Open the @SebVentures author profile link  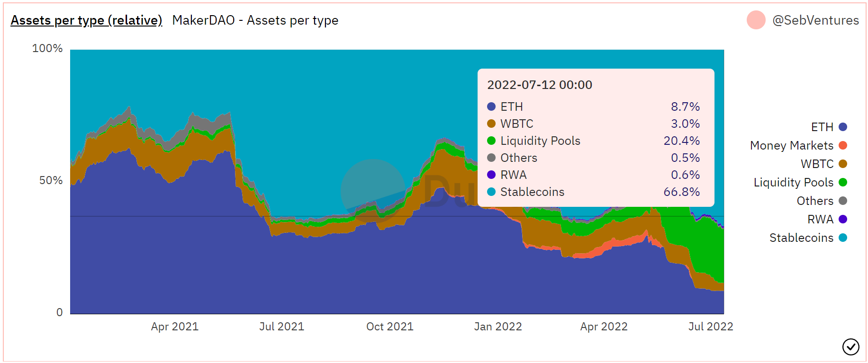click(x=815, y=20)
